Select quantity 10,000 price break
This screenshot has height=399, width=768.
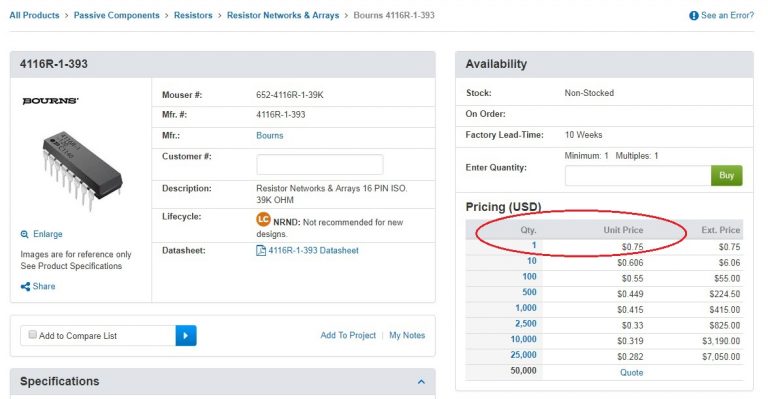(524, 339)
